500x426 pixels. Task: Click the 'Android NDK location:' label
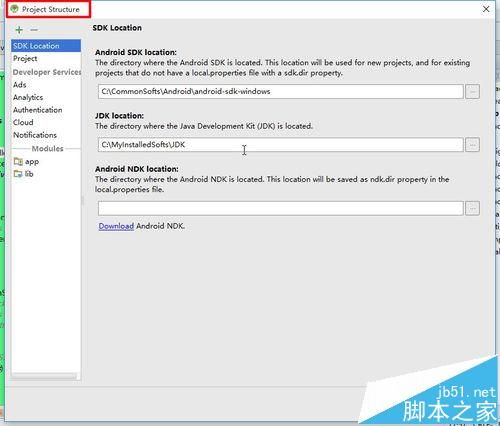[137, 169]
